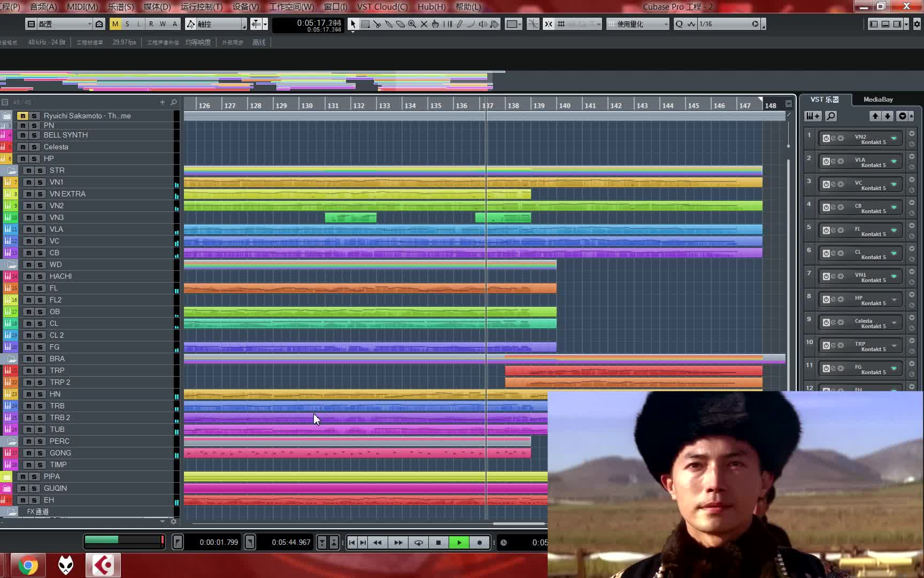Image resolution: width=924 pixels, height=578 pixels.
Task: Click the Fast Forward transport button
Action: pyautogui.click(x=398, y=542)
